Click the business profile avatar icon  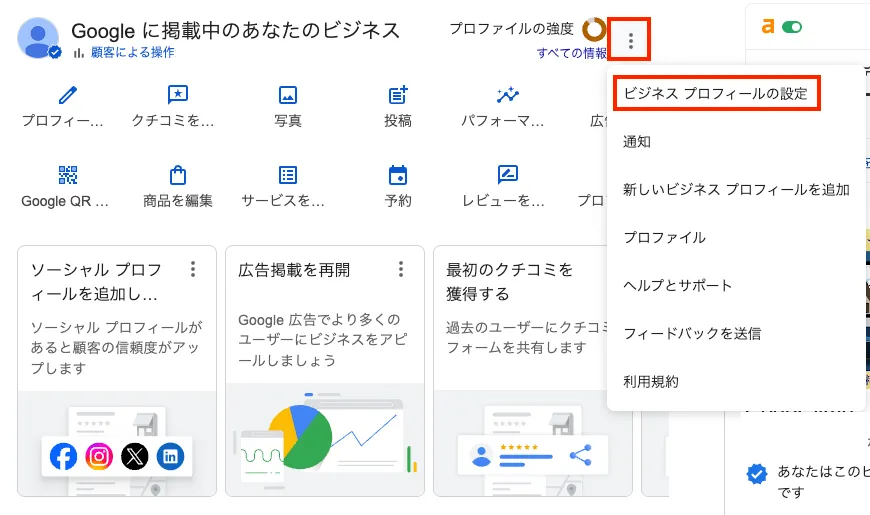tap(38, 38)
